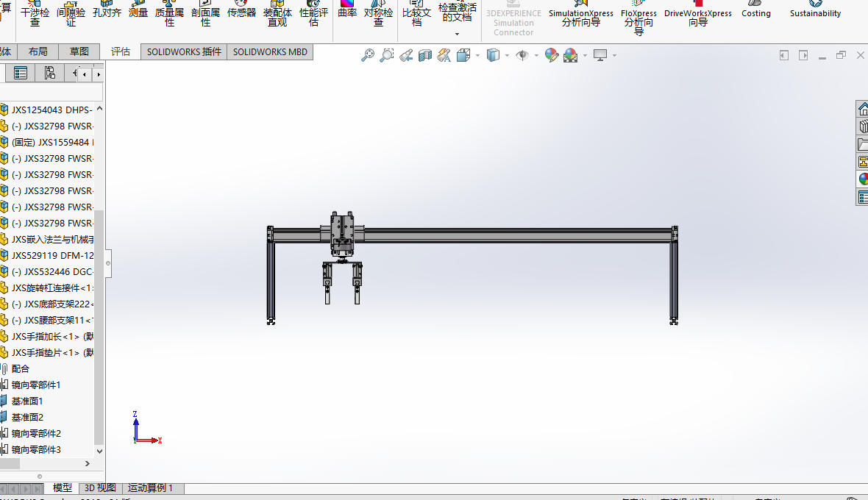
Task: Switch to the 模型 bottom tab
Action: 62,488
